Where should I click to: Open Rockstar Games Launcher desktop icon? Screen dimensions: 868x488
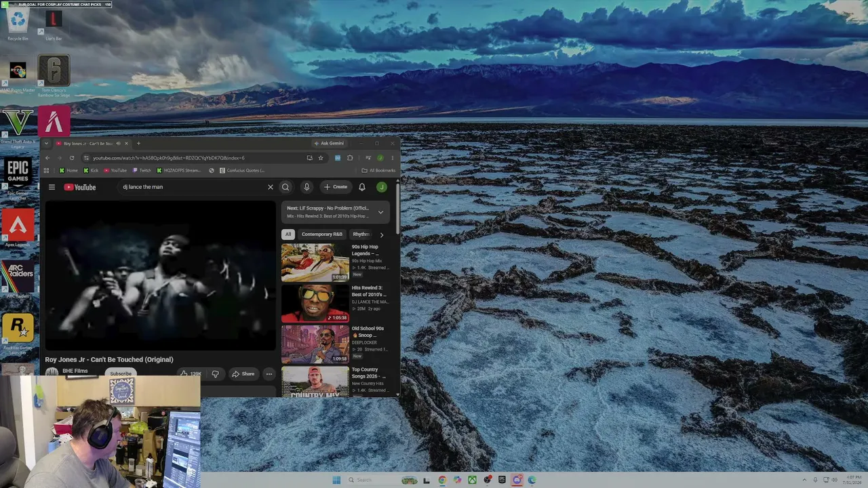[18, 333]
